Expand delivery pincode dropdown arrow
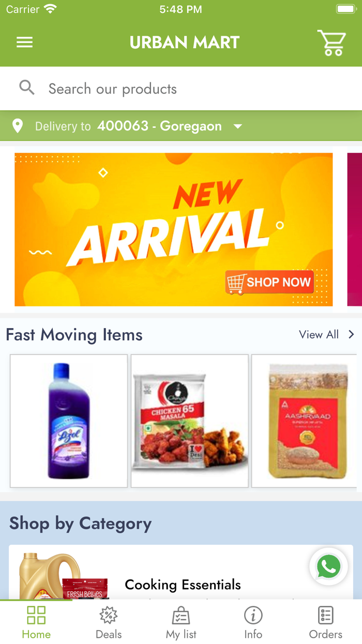This screenshot has width=362, height=644. click(x=238, y=126)
